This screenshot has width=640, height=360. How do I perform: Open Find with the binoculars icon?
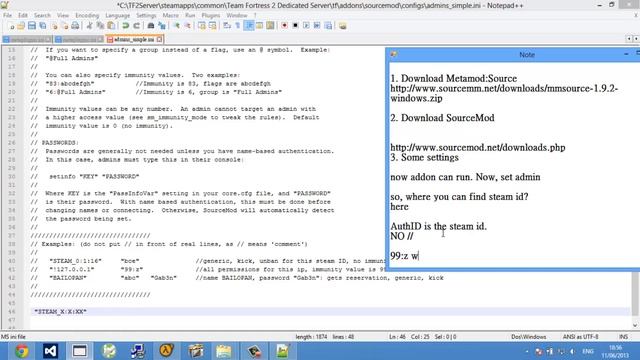(151, 26)
